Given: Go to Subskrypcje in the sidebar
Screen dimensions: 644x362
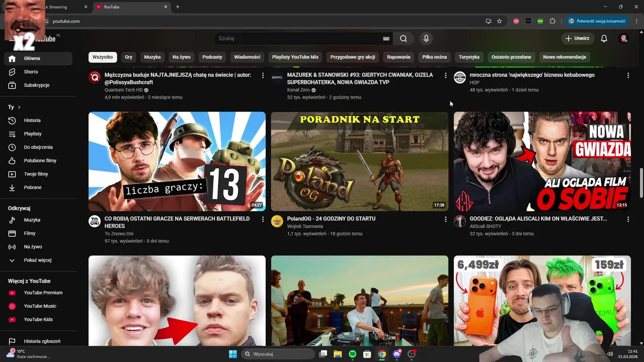Looking at the screenshot, I should [x=39, y=85].
